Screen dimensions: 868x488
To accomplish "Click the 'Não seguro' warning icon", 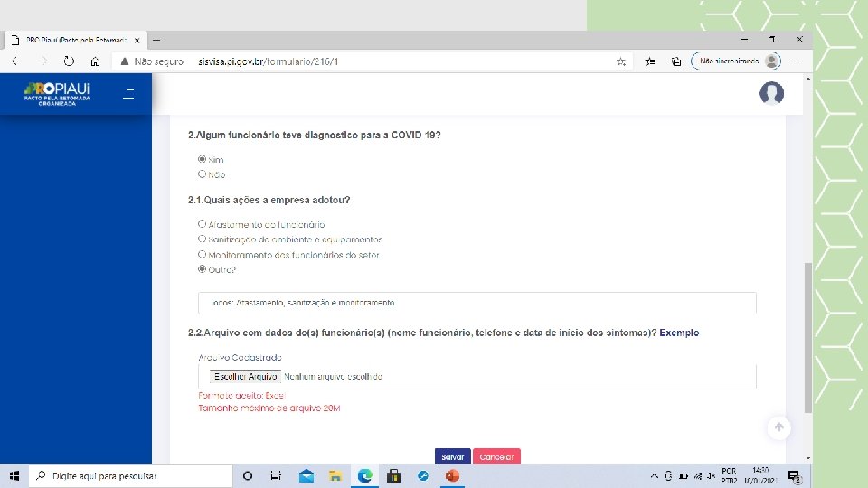I will click(125, 61).
